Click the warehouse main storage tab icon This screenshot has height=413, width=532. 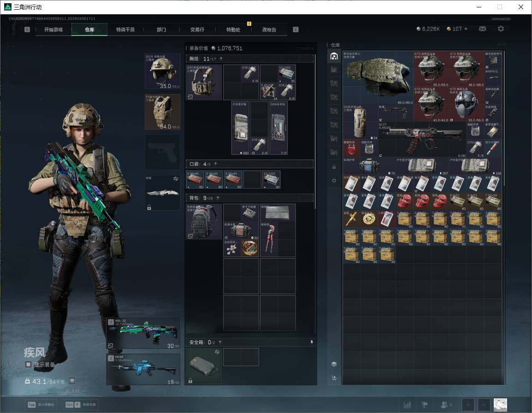[x=334, y=56]
